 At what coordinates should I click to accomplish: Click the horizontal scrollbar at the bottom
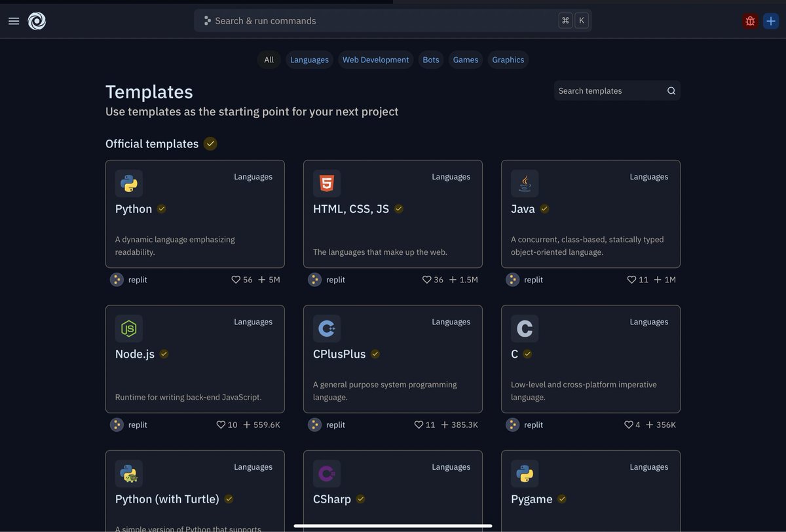(x=392, y=525)
